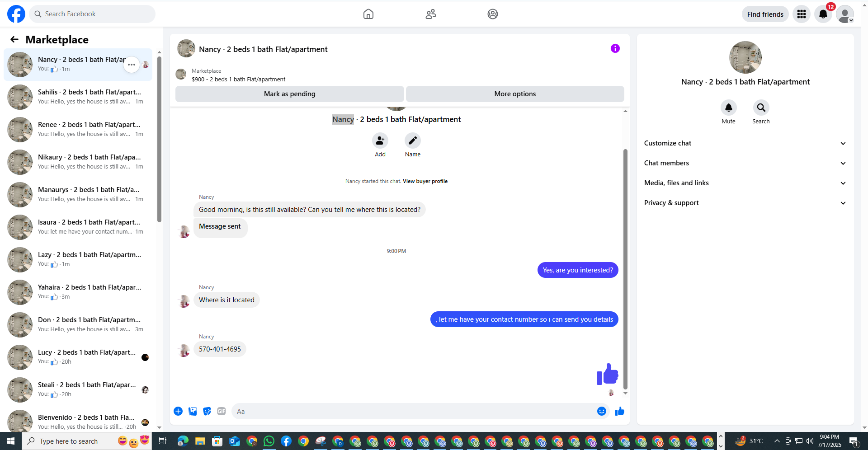
Task: Select the Steali chat in the list
Action: (78, 390)
